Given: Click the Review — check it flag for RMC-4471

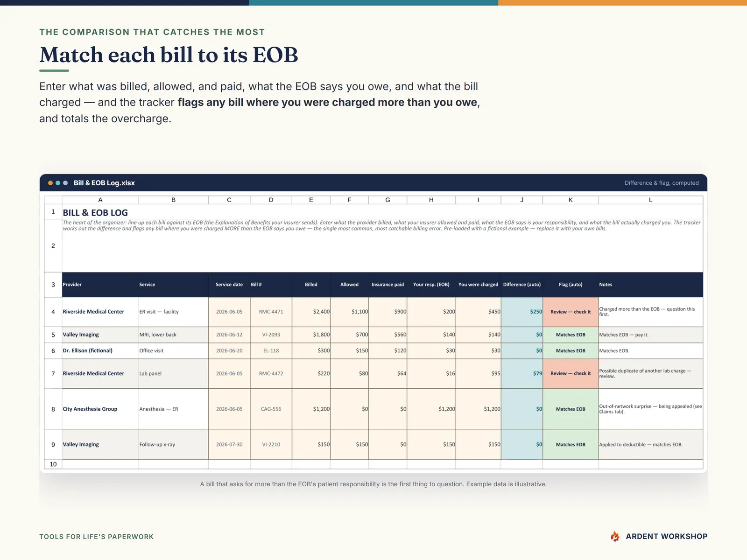Looking at the screenshot, I should pos(571,312).
